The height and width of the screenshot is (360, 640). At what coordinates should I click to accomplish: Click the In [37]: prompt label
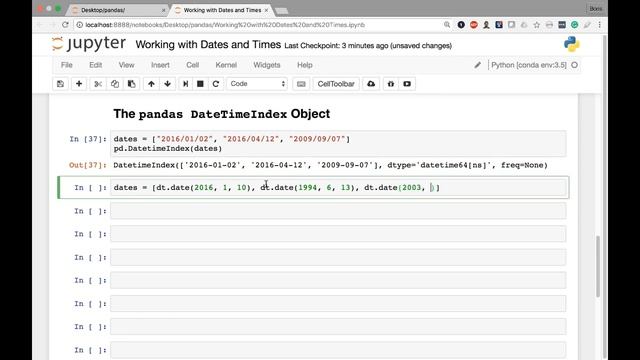click(x=88, y=139)
